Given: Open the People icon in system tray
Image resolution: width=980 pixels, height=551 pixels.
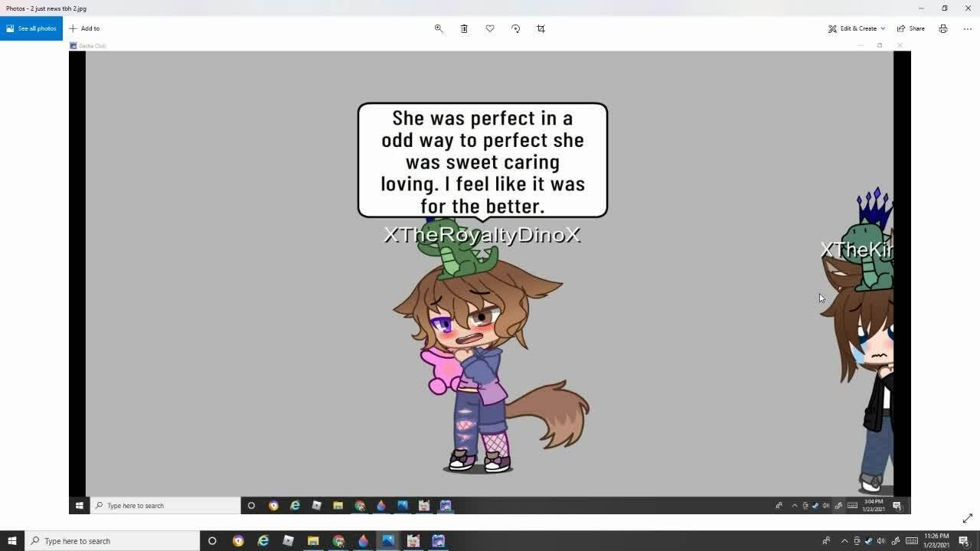Looking at the screenshot, I should pyautogui.click(x=826, y=541).
